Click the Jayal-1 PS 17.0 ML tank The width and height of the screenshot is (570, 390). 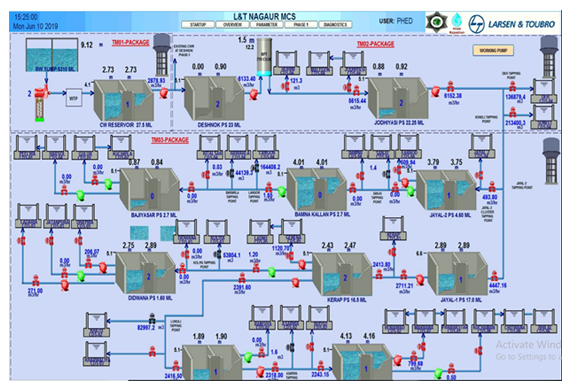click(x=458, y=273)
